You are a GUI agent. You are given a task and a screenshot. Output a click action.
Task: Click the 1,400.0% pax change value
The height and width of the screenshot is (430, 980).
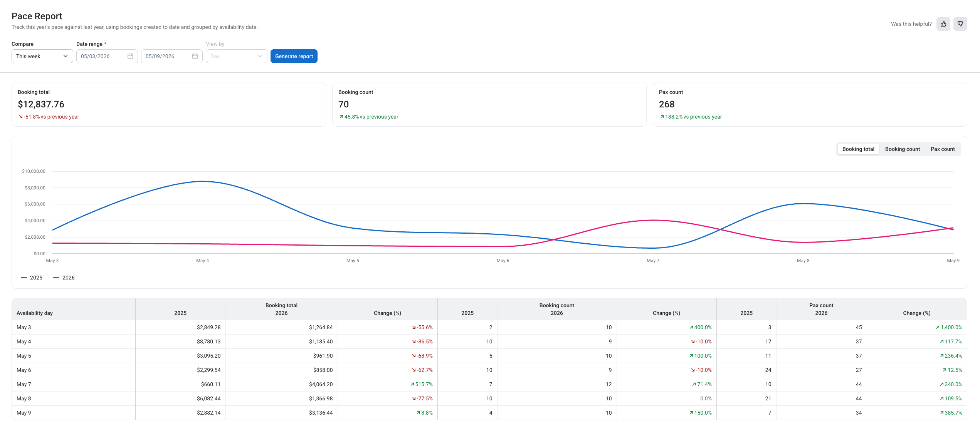click(949, 327)
